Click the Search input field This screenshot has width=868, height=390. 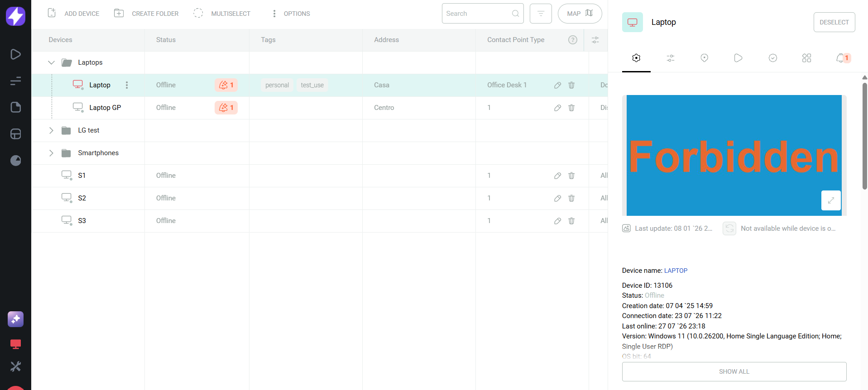click(x=483, y=14)
